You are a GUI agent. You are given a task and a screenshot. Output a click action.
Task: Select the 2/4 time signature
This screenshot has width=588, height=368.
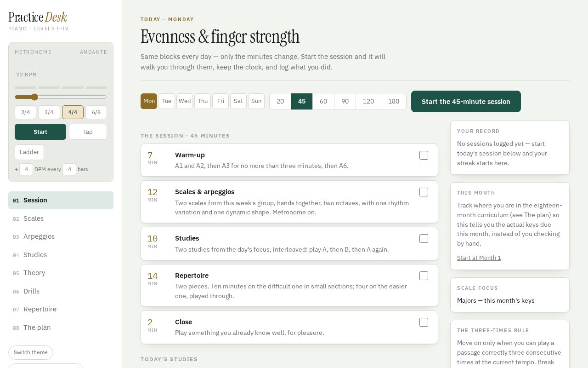point(25,112)
